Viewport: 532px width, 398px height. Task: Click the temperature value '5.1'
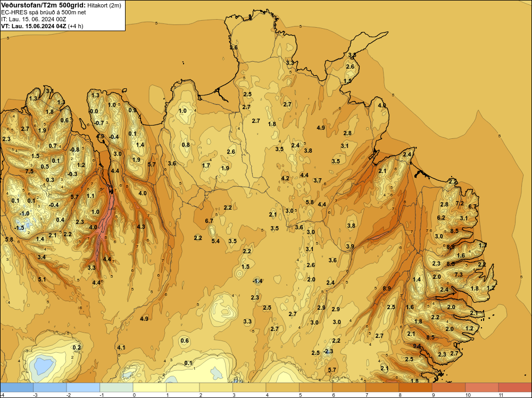tap(41, 279)
